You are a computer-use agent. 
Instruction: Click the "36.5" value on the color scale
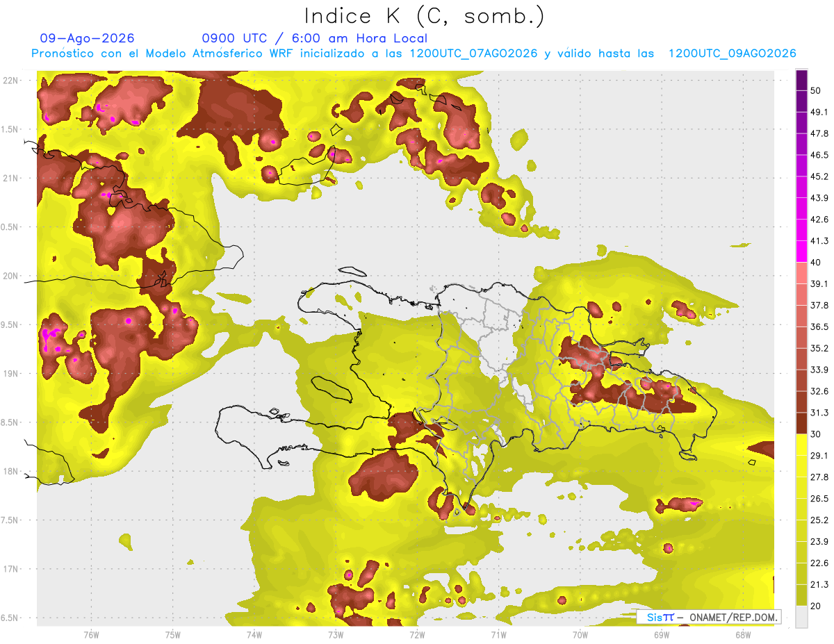(x=819, y=327)
